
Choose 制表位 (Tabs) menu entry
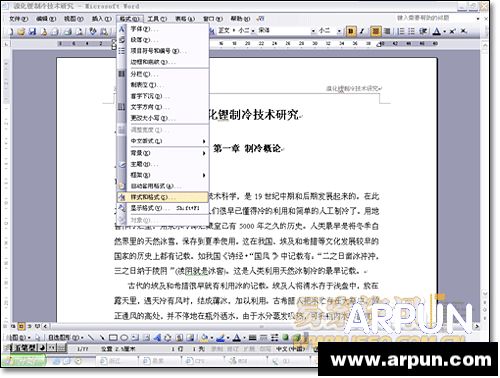click(163, 85)
